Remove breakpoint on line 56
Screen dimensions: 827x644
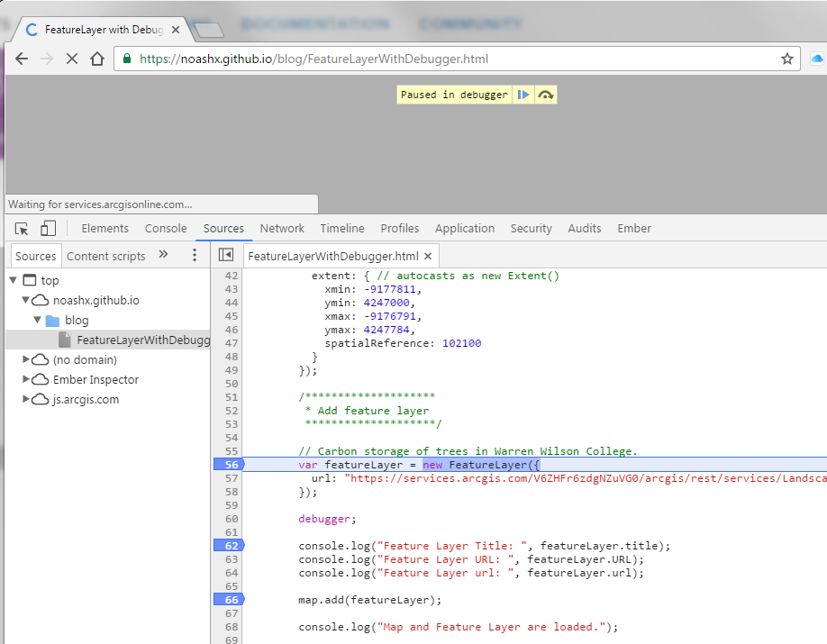229,464
